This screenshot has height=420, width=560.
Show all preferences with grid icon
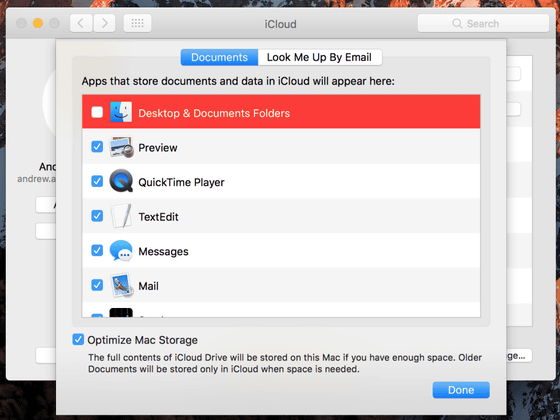point(138,24)
